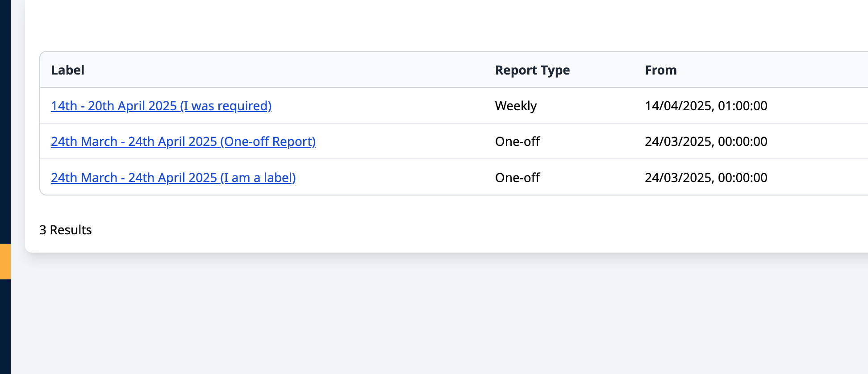Screen dimensions: 868x374
Task: Click the navy sidebar below the orange highlight
Action: (x=5, y=326)
